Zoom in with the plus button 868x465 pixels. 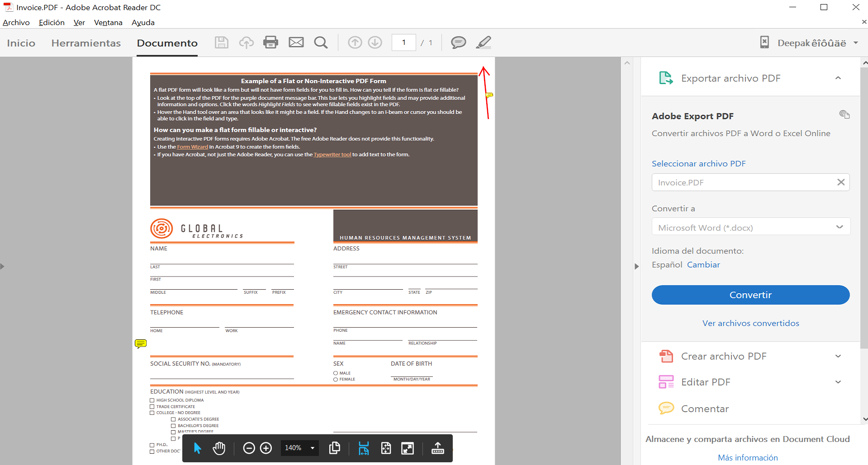pyautogui.click(x=266, y=448)
